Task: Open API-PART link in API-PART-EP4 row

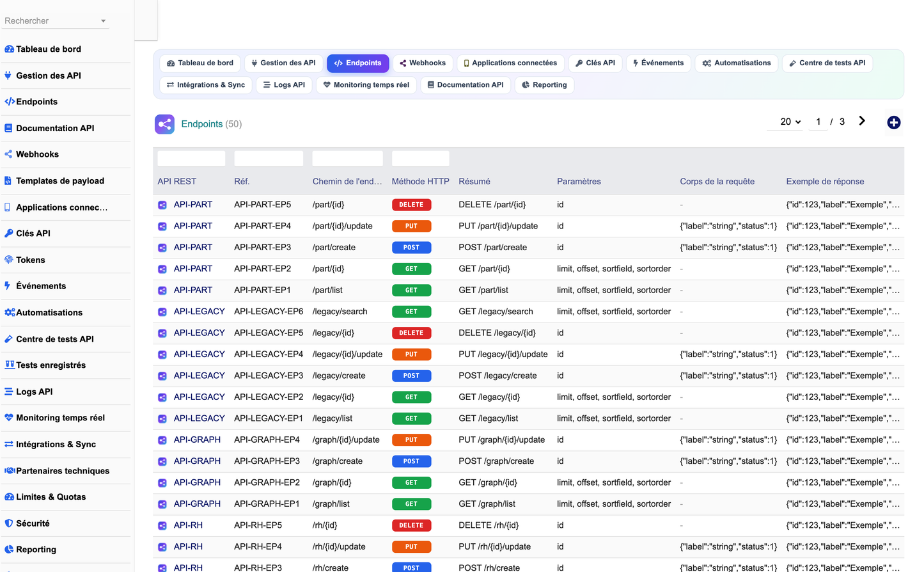Action: pos(193,226)
